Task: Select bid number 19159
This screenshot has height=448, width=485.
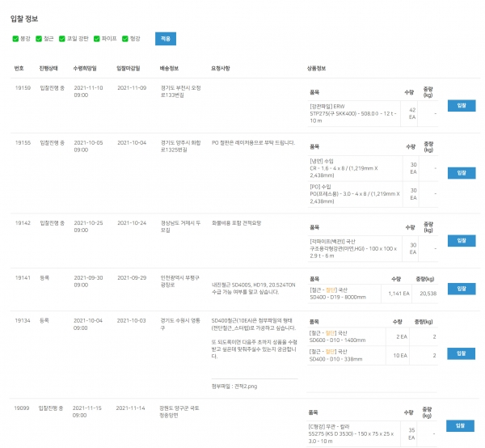Action: point(23,88)
